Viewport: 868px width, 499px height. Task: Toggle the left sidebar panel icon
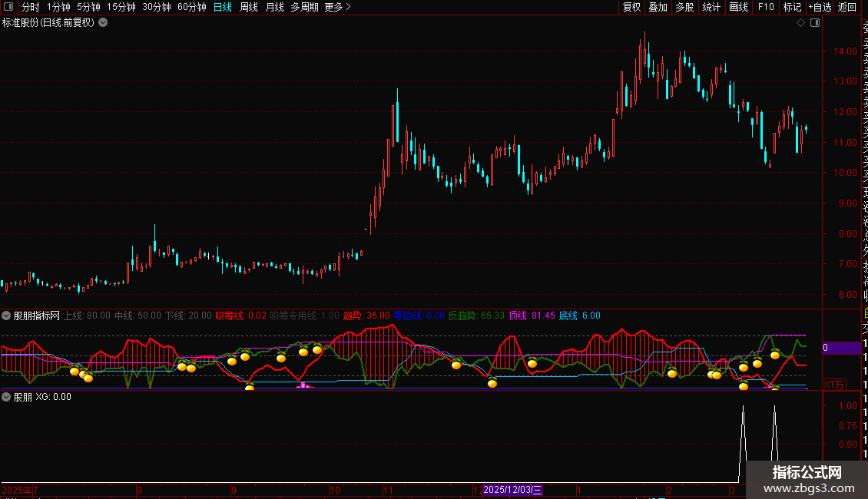pyautogui.click(x=8, y=7)
